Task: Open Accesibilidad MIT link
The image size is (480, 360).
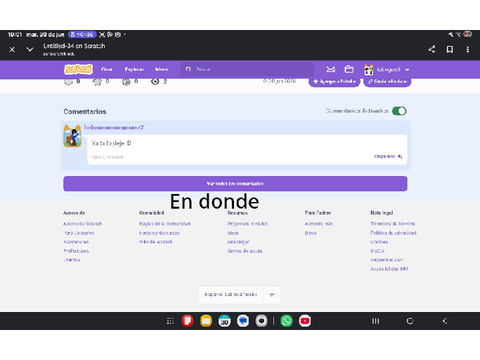Action: (x=389, y=269)
